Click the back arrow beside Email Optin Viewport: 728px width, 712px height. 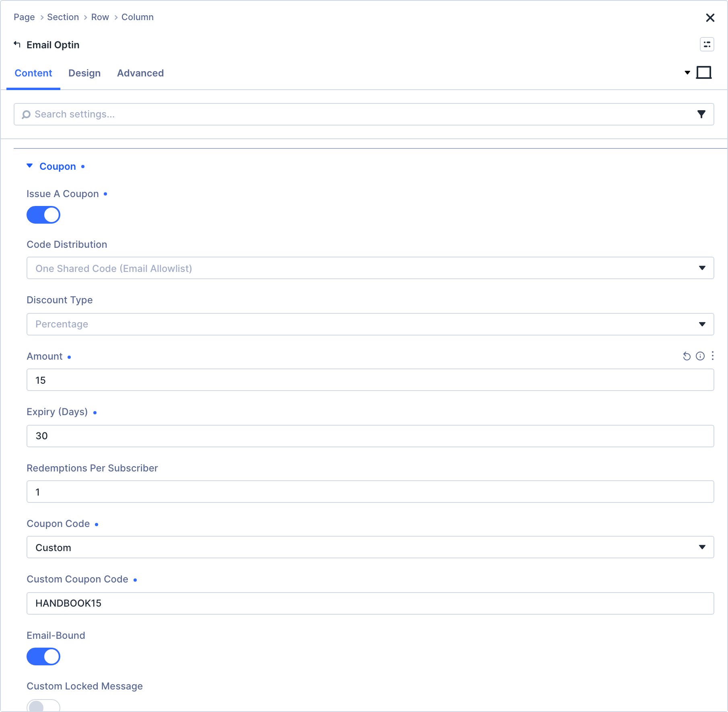pyautogui.click(x=17, y=44)
